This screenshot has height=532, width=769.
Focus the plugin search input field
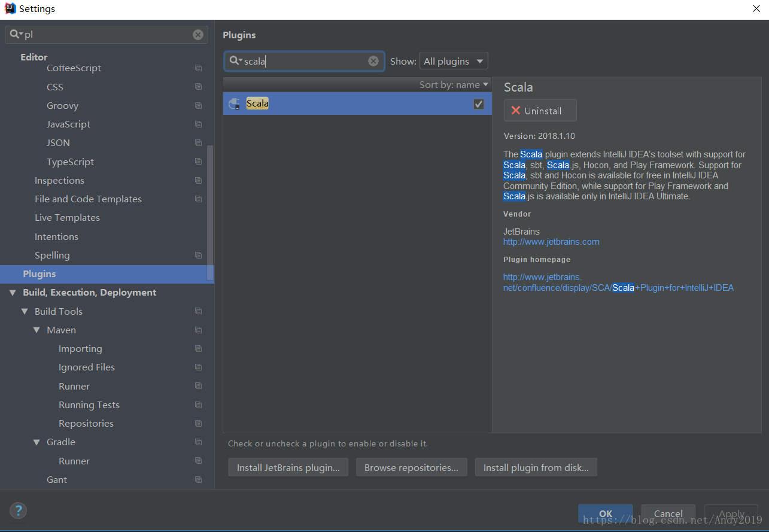point(304,61)
